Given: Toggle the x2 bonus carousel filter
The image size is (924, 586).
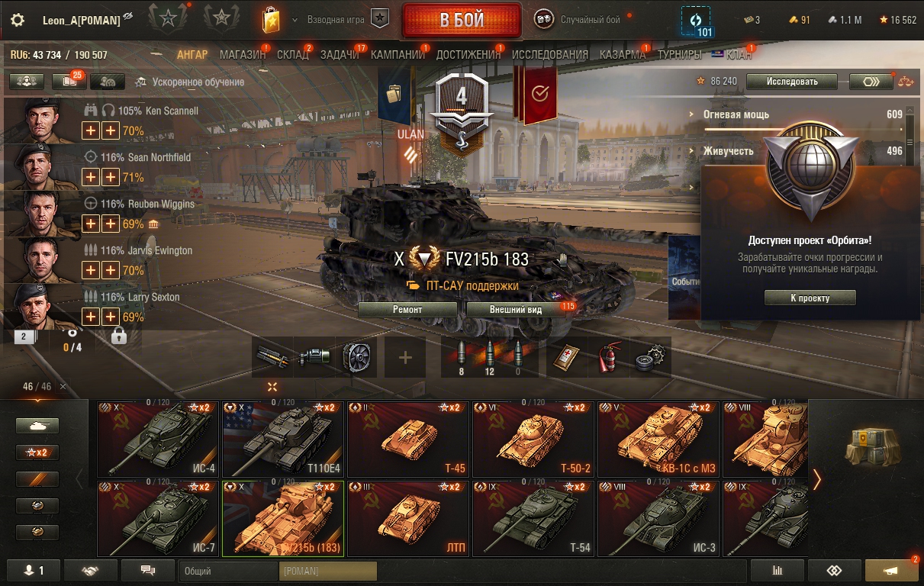Looking at the screenshot, I should (x=37, y=452).
